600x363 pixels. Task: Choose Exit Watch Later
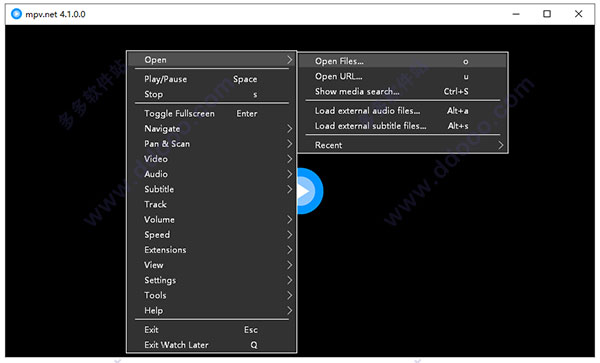(x=211, y=345)
